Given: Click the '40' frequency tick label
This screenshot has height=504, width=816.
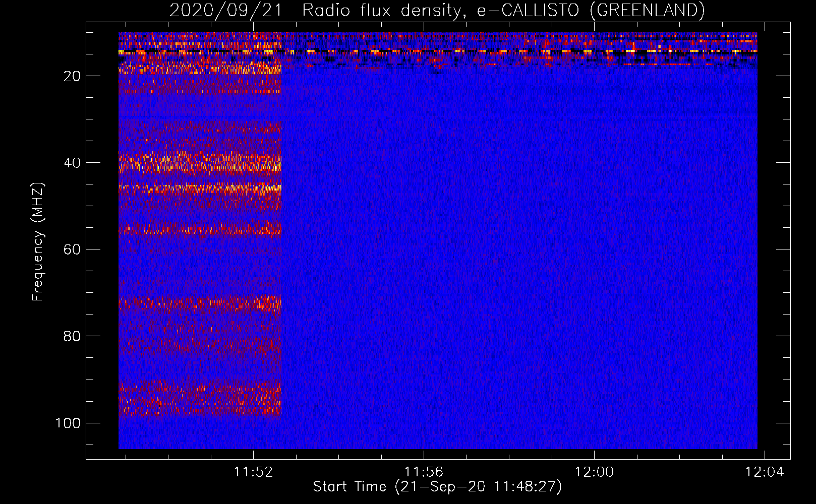Looking at the screenshot, I should pos(72,163).
